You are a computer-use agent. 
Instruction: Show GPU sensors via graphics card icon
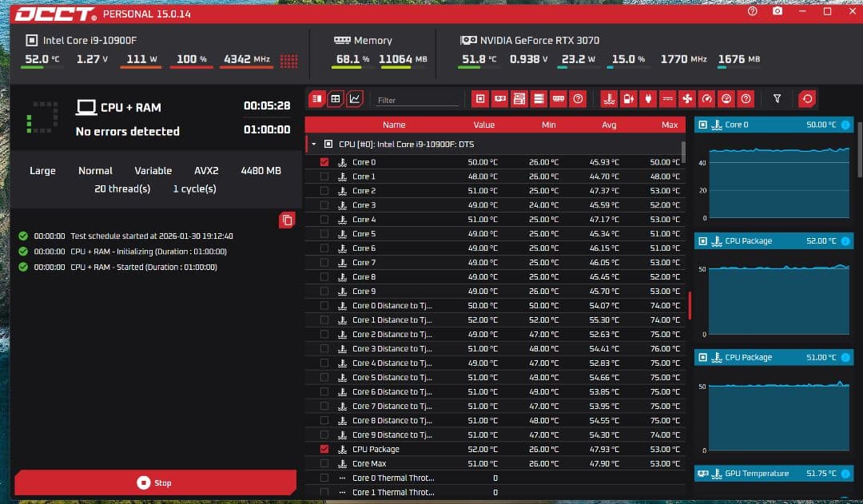(500, 98)
